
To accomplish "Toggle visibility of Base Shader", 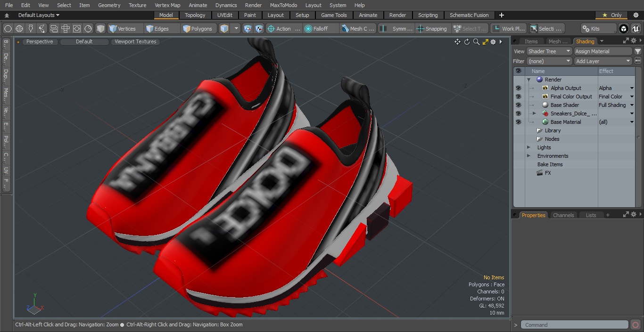I will click(518, 105).
